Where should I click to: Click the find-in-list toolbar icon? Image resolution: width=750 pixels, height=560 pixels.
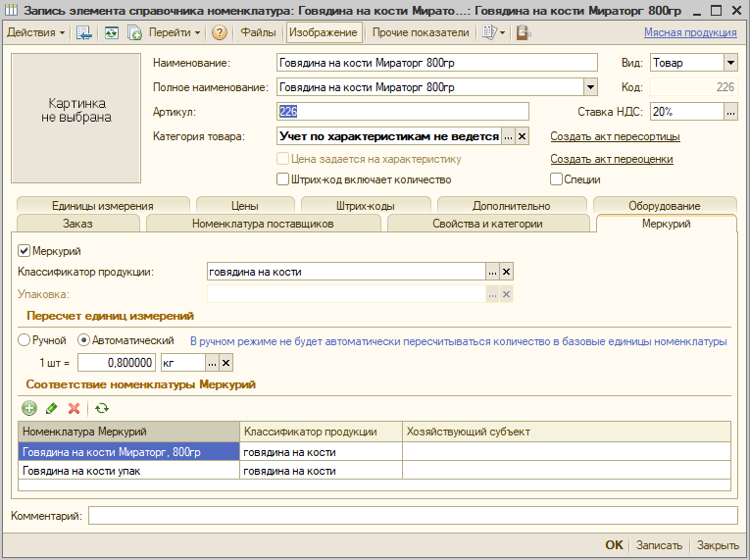pyautogui.click(x=84, y=33)
